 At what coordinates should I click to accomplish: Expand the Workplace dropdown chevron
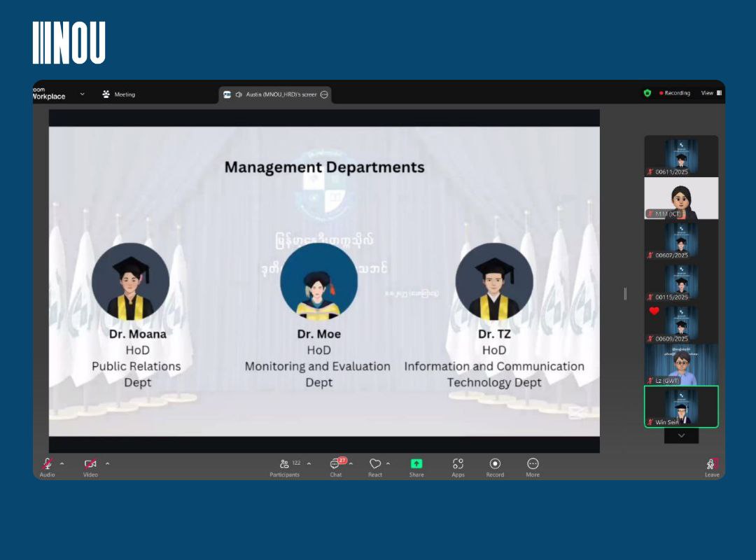pos(83,94)
